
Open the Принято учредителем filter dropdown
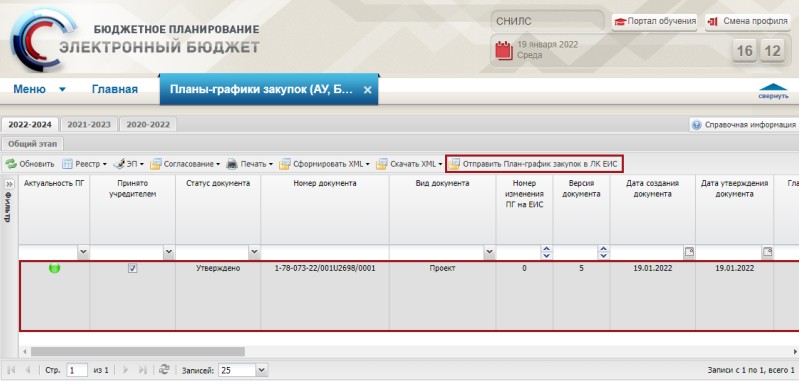[169, 252]
